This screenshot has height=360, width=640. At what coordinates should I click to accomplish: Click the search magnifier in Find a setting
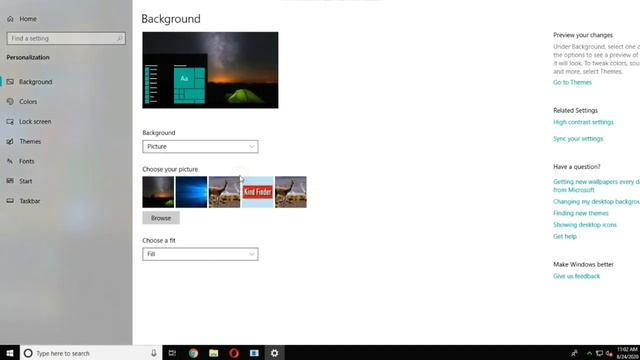pyautogui.click(x=119, y=38)
